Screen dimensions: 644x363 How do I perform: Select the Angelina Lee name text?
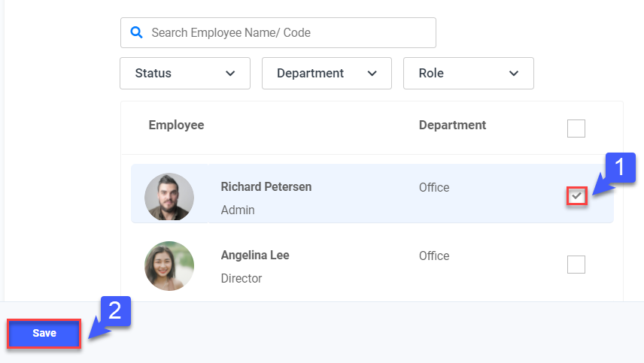[255, 256]
